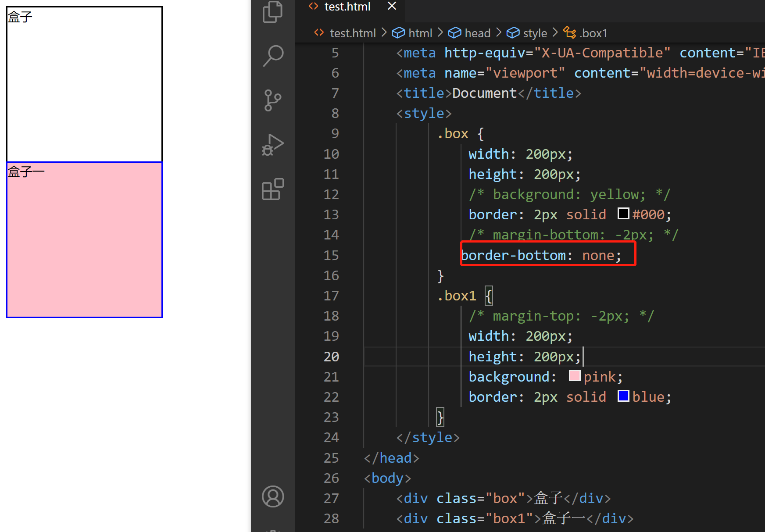This screenshot has height=532, width=765.
Task: Click line number 15 in the gutter
Action: [331, 255]
